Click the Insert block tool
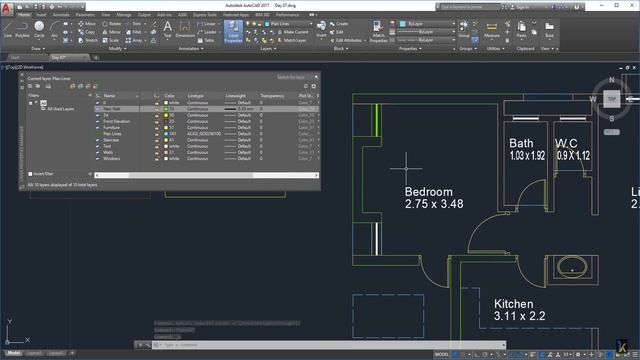640x360 pixels. [321, 29]
